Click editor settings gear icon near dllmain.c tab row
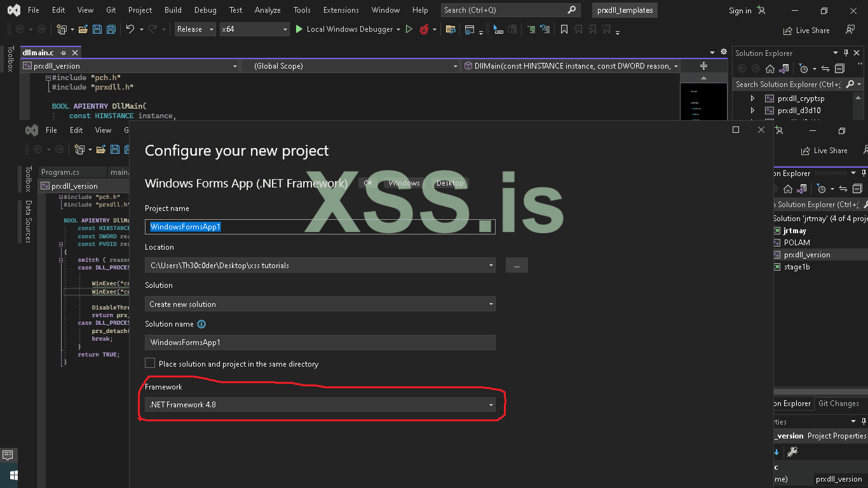Screen dimensions: 868x488 pos(723,52)
